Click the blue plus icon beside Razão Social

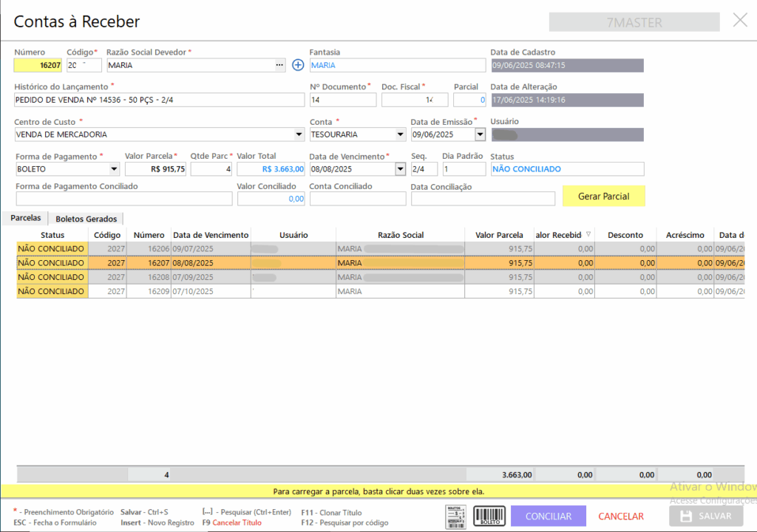point(298,65)
